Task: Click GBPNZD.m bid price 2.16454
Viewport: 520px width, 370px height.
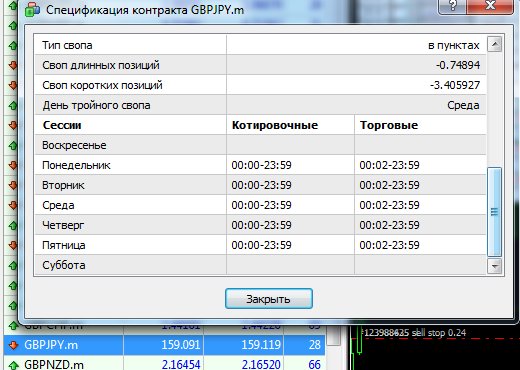Action: [181, 364]
